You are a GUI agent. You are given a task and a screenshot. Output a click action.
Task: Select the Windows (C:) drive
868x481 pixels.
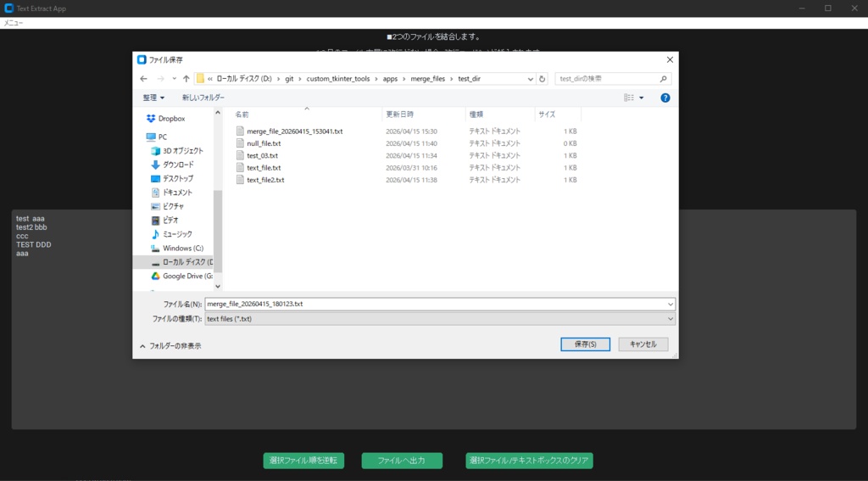click(x=183, y=249)
